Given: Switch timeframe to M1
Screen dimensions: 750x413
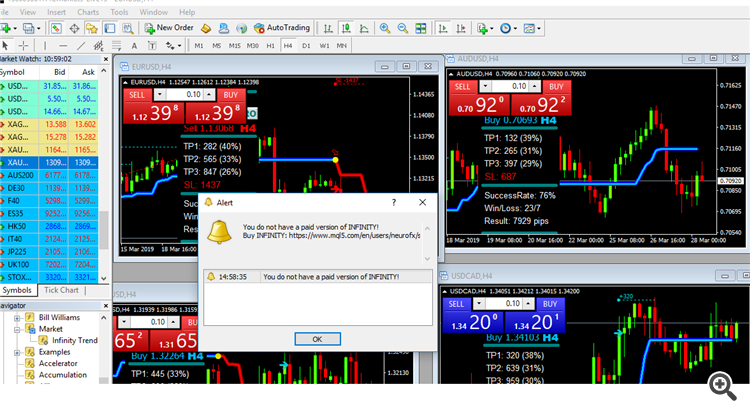Looking at the screenshot, I should 199,46.
